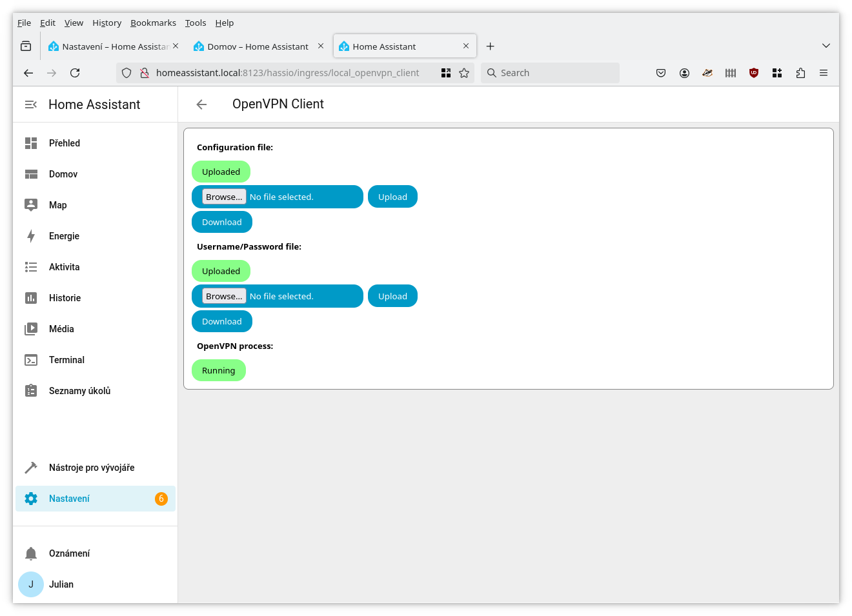Bookmark this page with star icon
The width and height of the screenshot is (852, 616).
464,73
